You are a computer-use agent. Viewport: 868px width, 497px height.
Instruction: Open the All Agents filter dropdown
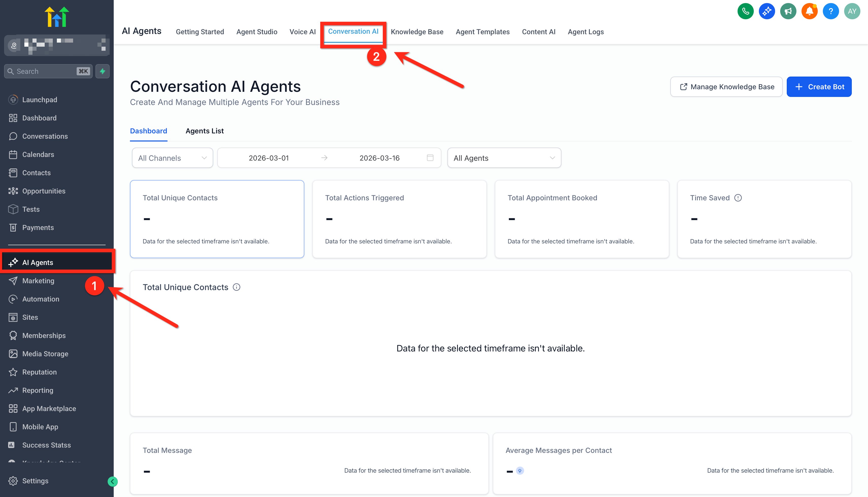tap(504, 158)
